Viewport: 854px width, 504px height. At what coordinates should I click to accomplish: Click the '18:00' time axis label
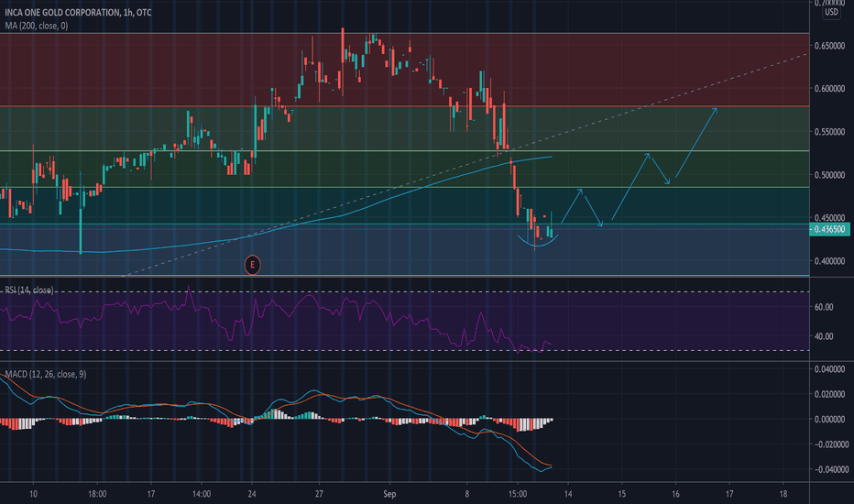tap(97, 494)
